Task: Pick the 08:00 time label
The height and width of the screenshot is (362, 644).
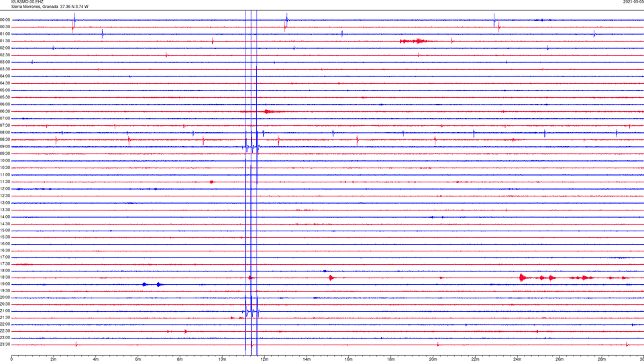Action: coord(5,133)
